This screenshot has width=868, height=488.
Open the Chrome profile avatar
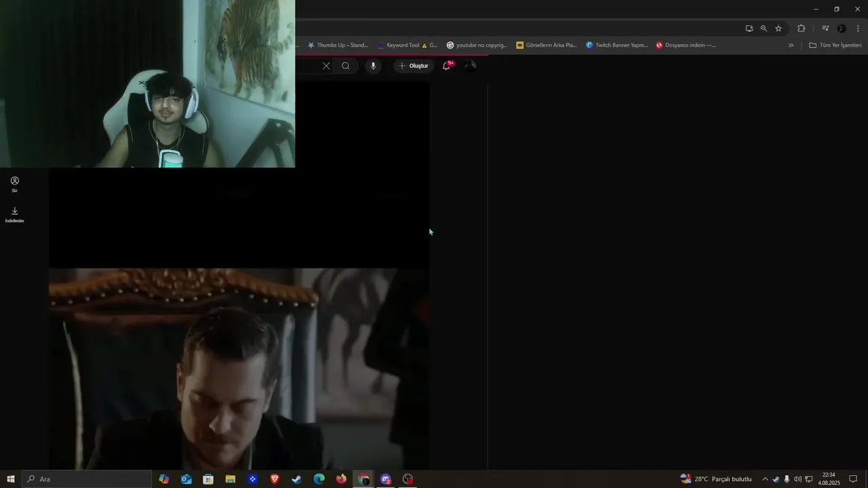[842, 28]
